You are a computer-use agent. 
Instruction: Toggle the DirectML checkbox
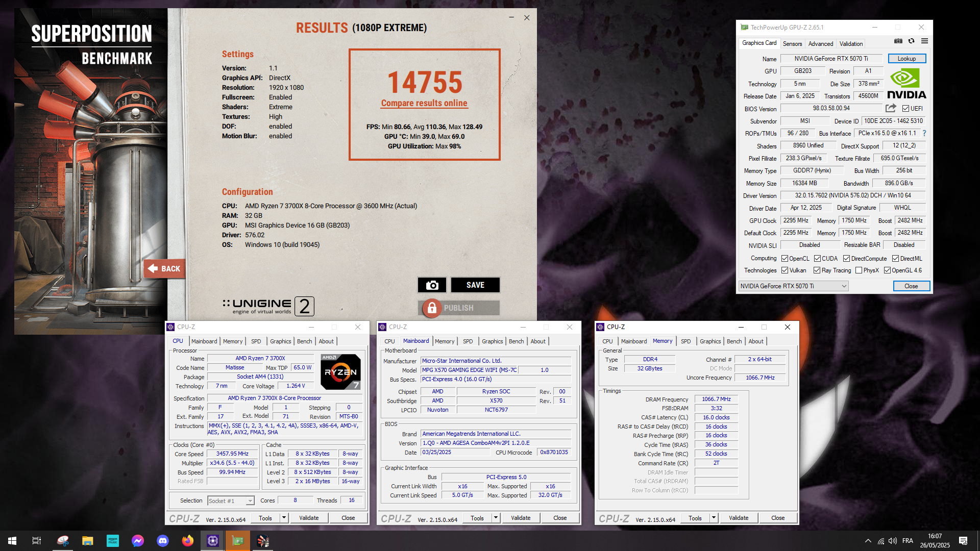(895, 259)
